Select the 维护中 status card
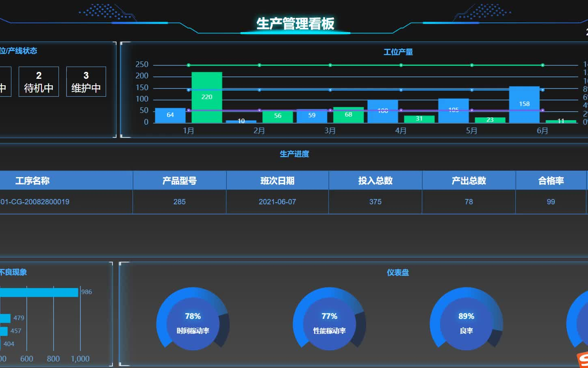The height and width of the screenshot is (368, 588). [86, 82]
